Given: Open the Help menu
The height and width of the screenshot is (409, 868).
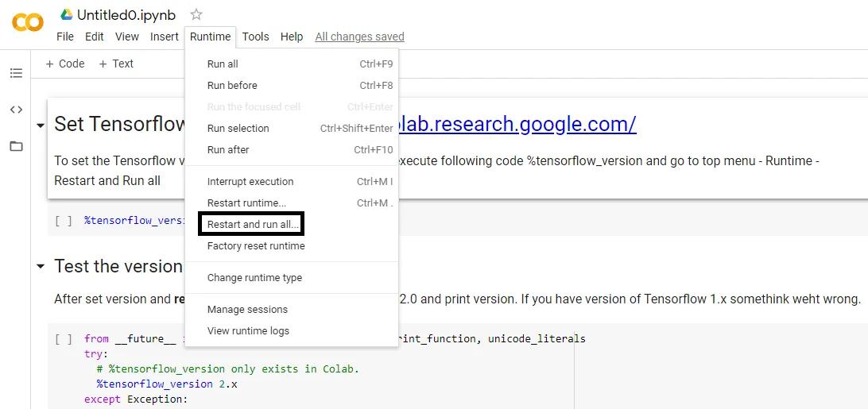Looking at the screenshot, I should (292, 37).
